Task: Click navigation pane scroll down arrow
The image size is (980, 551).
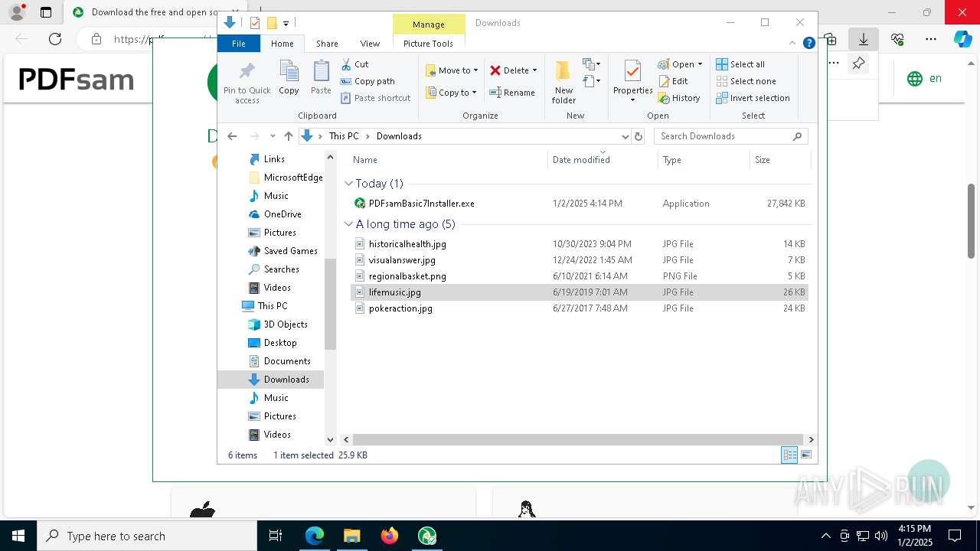Action: point(331,439)
